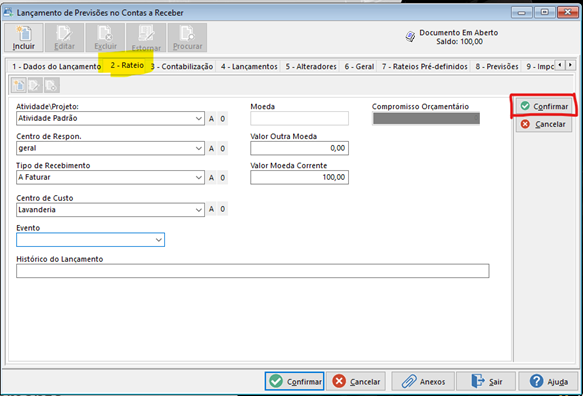Click the Incluir toolbar icon
This screenshot has height=396, width=583.
click(24, 37)
